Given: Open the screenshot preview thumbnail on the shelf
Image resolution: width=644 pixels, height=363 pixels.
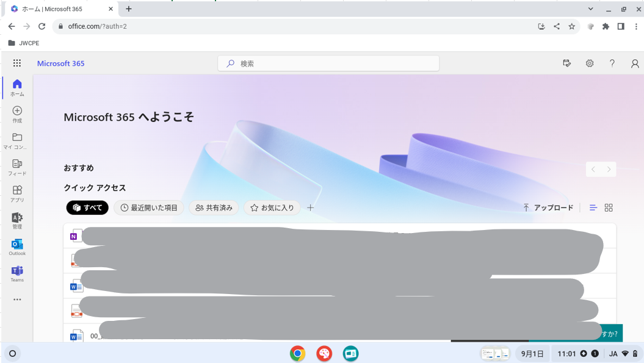Looking at the screenshot, I should [x=496, y=354].
